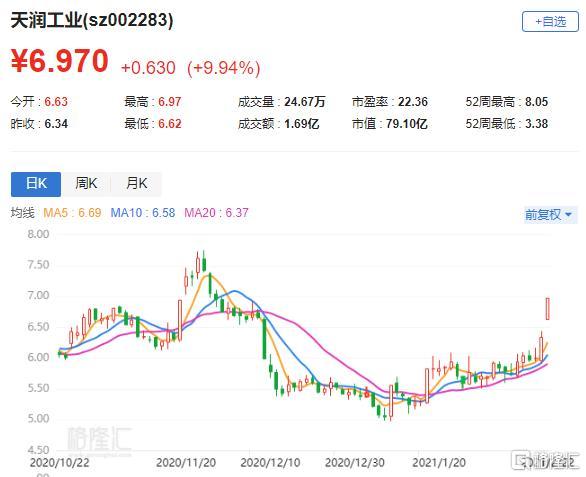Click the 2021/1/20 date axis label
586x477 pixels.
pyautogui.click(x=439, y=463)
